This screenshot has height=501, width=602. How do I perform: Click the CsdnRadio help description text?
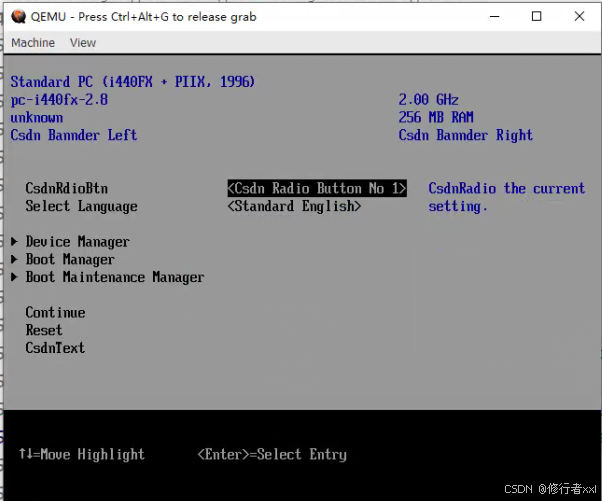click(507, 197)
